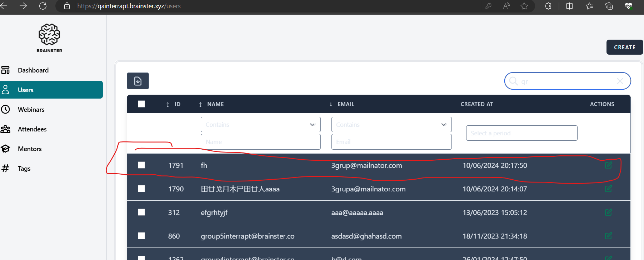Viewport: 644px width, 260px height.
Task: Go to Mentors in the sidebar
Action: point(30,149)
